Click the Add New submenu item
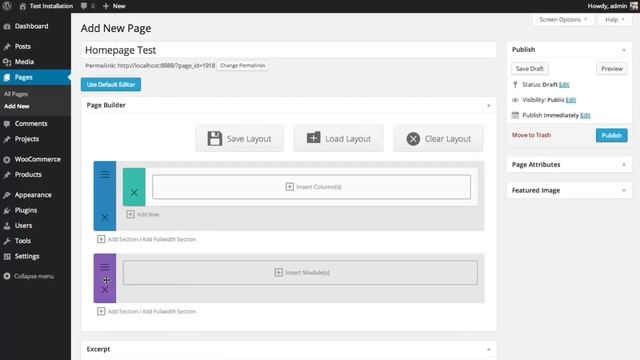Screen dimensions: 640x360 point(17,106)
